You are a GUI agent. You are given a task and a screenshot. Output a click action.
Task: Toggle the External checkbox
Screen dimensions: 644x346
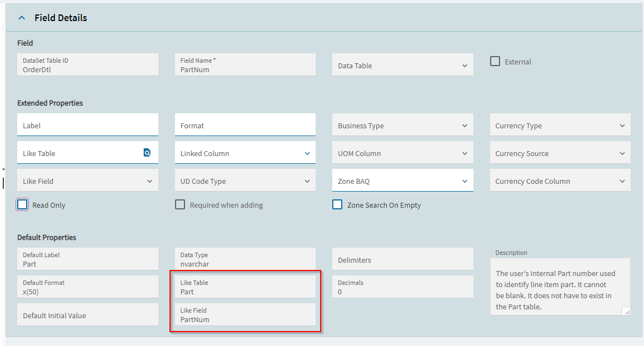point(495,62)
